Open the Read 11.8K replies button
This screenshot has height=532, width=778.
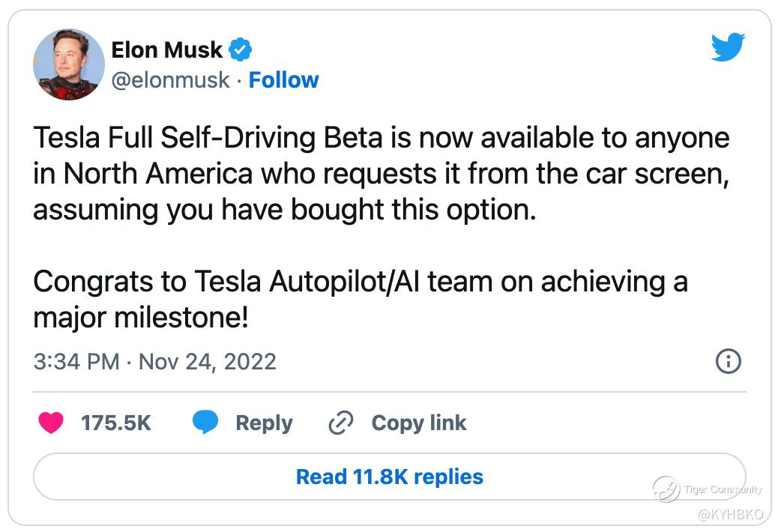point(389,477)
